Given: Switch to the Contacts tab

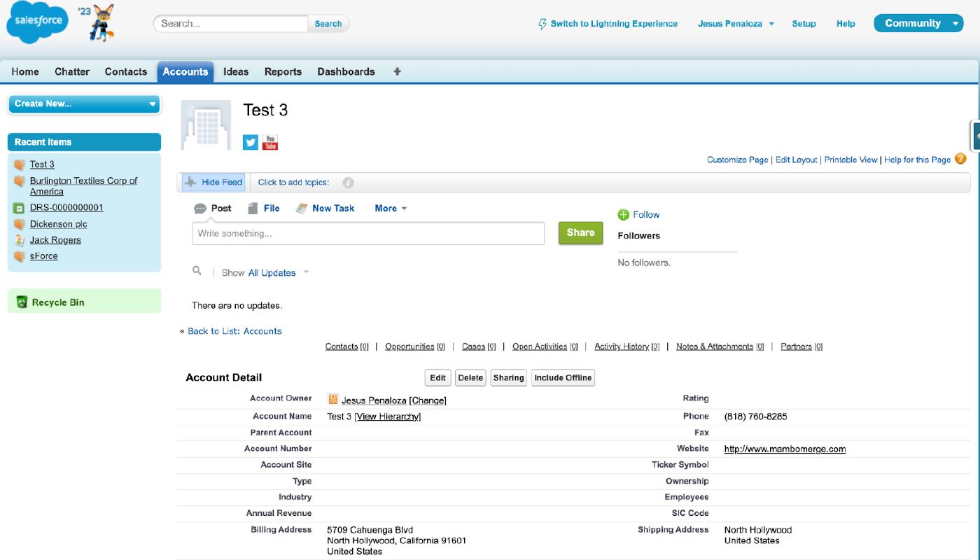Looking at the screenshot, I should [x=126, y=71].
